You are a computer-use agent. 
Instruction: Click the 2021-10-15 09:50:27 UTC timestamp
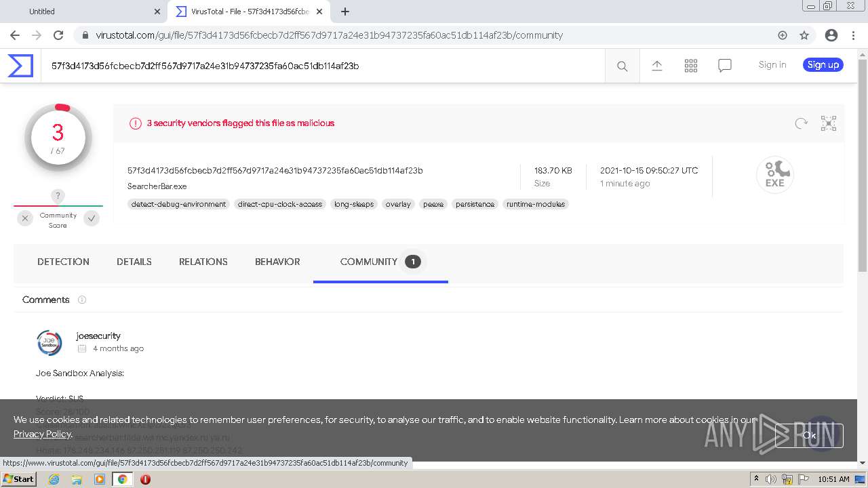(649, 170)
